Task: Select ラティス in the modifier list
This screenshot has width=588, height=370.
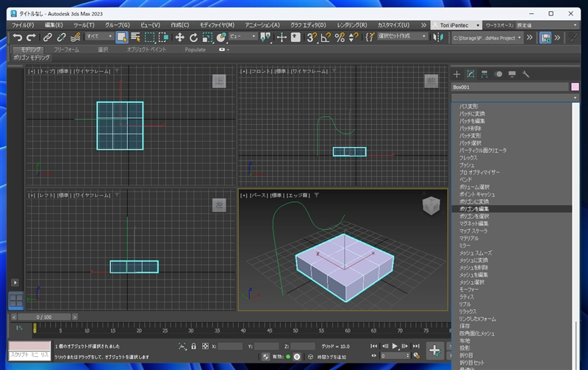Action: point(467,297)
